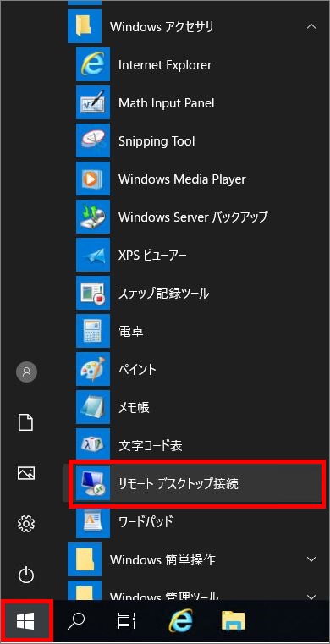The image size is (330, 644).
Task: Click the Power icon
Action: pyautogui.click(x=26, y=574)
